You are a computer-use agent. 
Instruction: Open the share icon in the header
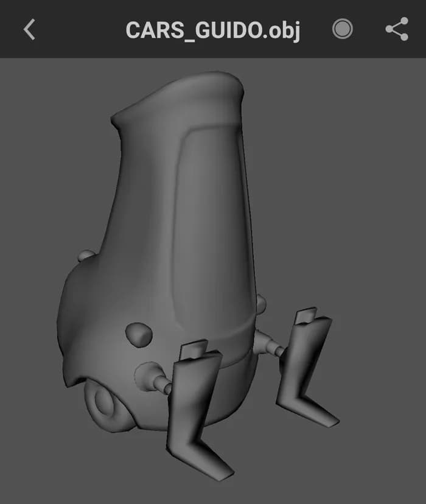[397, 29]
